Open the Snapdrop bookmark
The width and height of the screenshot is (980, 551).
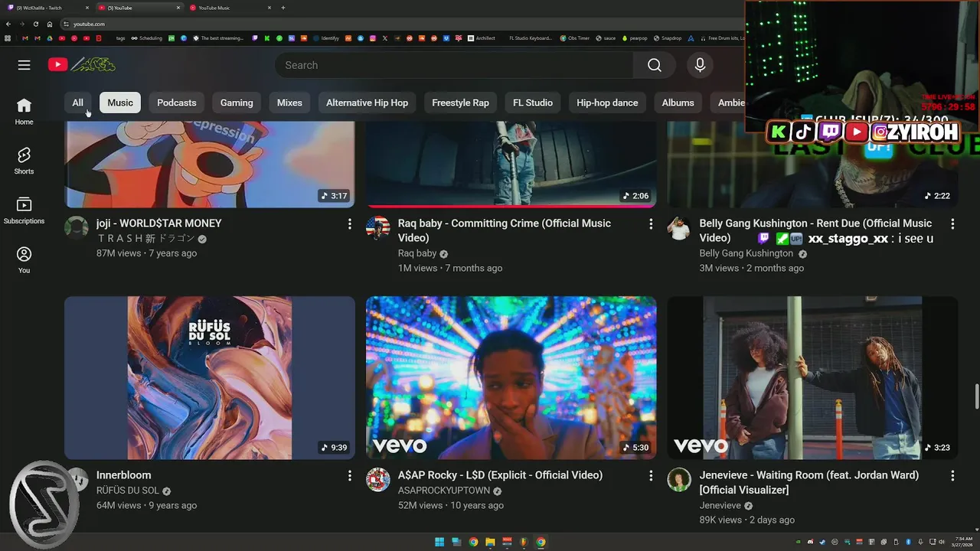tap(667, 37)
